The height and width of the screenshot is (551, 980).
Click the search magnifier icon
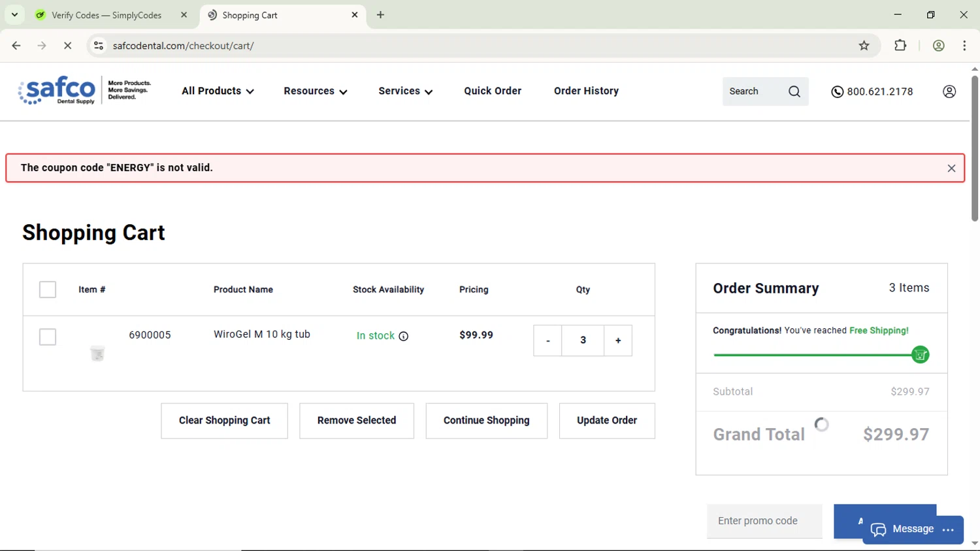[794, 92]
